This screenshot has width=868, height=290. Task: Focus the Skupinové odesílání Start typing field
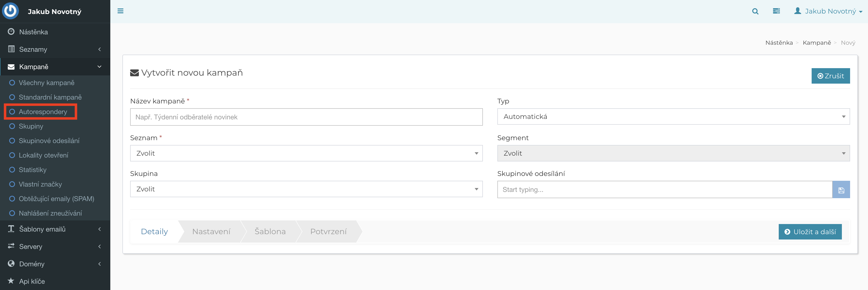[x=665, y=190]
